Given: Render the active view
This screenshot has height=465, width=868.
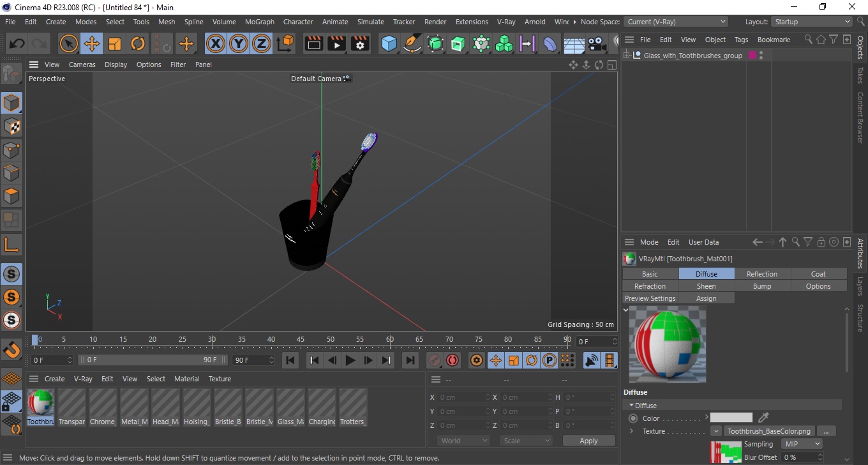Looking at the screenshot, I should [314, 43].
